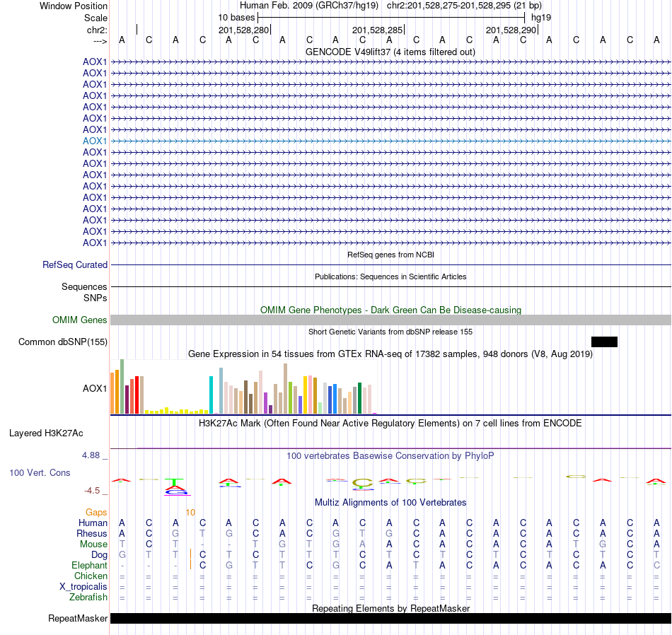Viewport: 672px width, 635px height.
Task: Click the Layered H3K27Ac label
Action: pyautogui.click(x=46, y=433)
